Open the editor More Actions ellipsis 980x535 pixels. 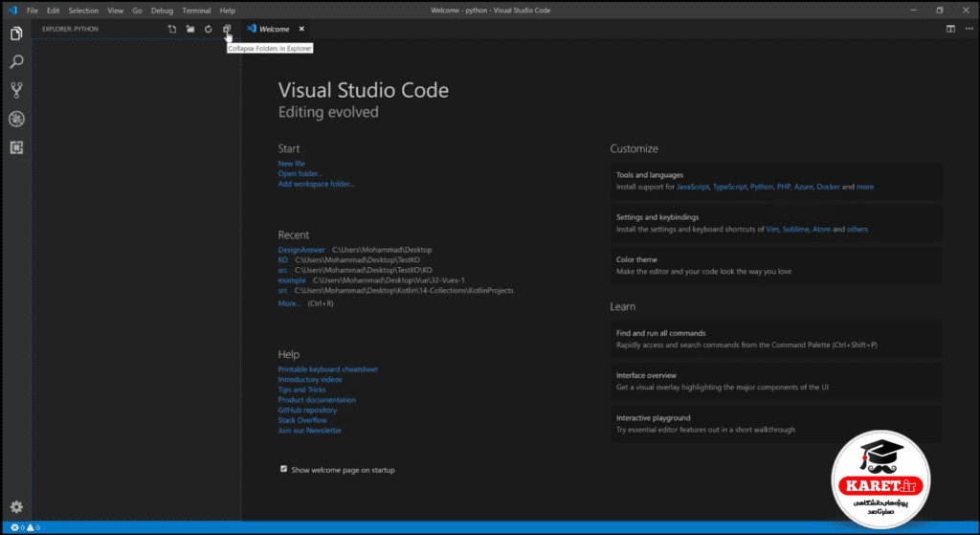pos(969,29)
